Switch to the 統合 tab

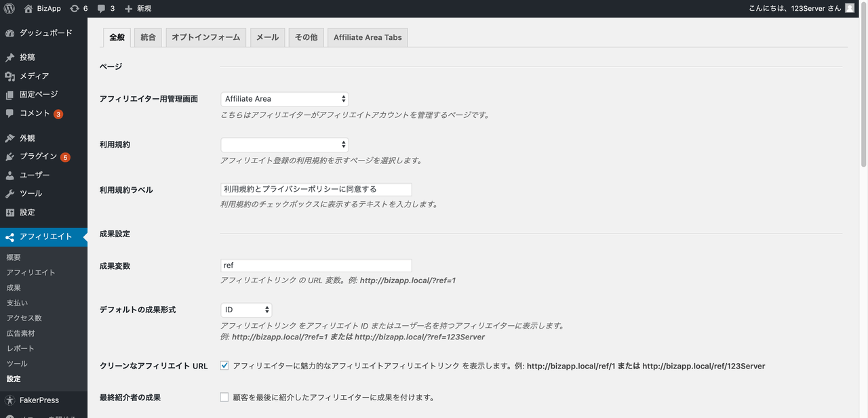pyautogui.click(x=148, y=37)
